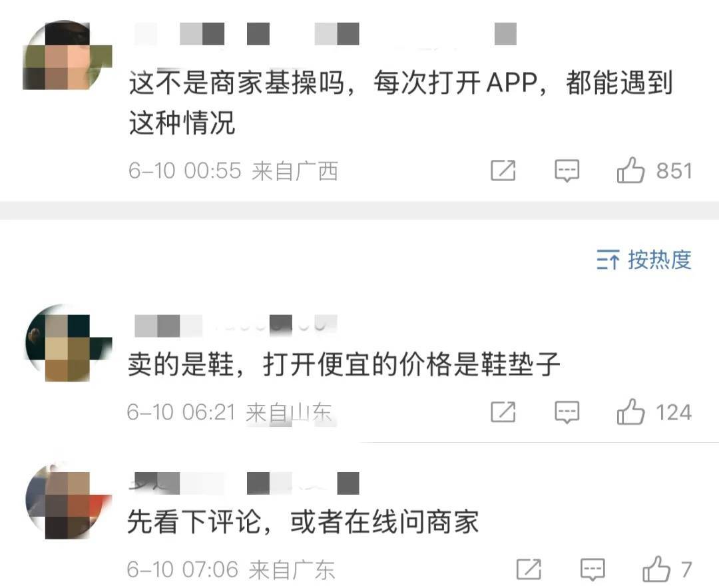This screenshot has height=588, width=719.
Task: Share the comment from 广东
Action: (x=529, y=569)
